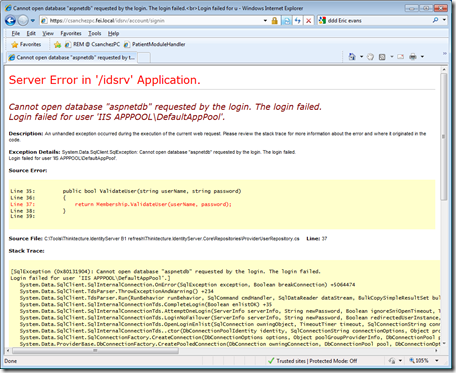Click the green checkmark Trusted sites icon
456x373 pixels.
[271, 361]
